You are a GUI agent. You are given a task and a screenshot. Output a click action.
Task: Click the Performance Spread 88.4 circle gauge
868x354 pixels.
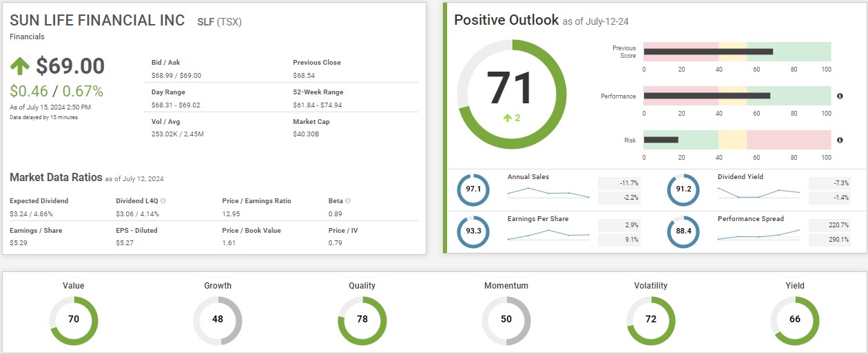(683, 231)
